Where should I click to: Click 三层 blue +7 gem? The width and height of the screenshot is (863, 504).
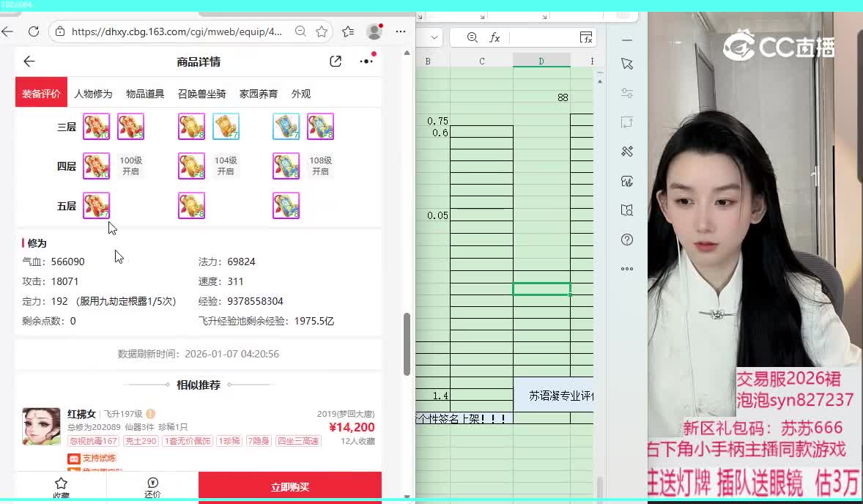click(286, 127)
